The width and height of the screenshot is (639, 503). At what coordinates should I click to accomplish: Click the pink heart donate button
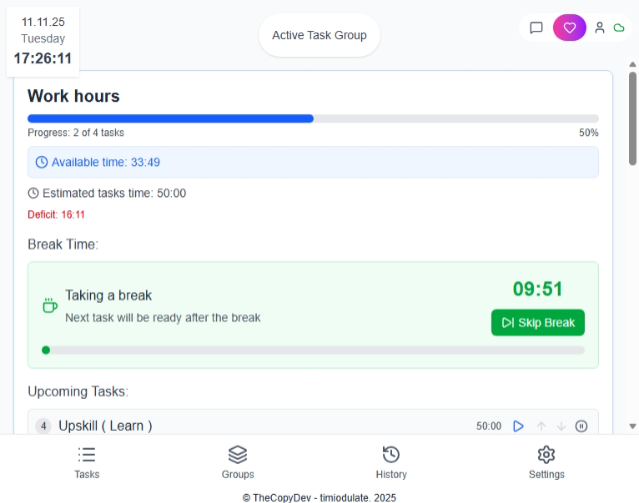[569, 28]
